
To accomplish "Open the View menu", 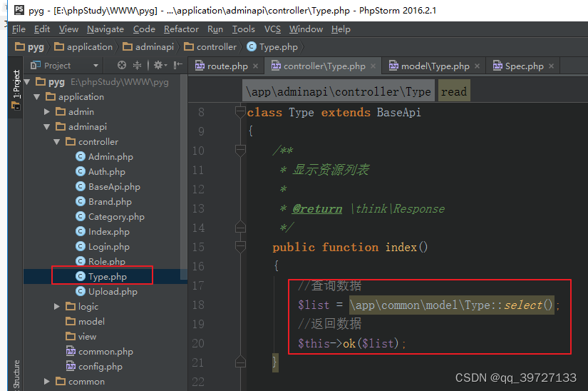I will click(68, 29).
